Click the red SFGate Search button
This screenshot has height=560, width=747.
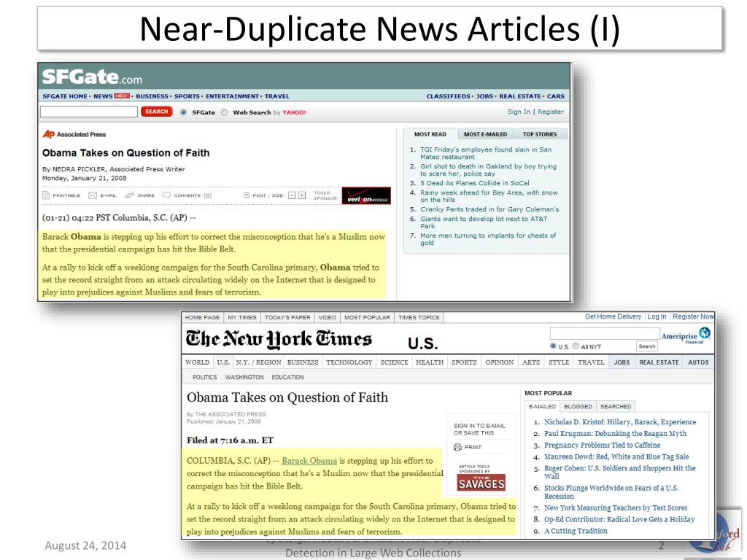pyautogui.click(x=156, y=112)
